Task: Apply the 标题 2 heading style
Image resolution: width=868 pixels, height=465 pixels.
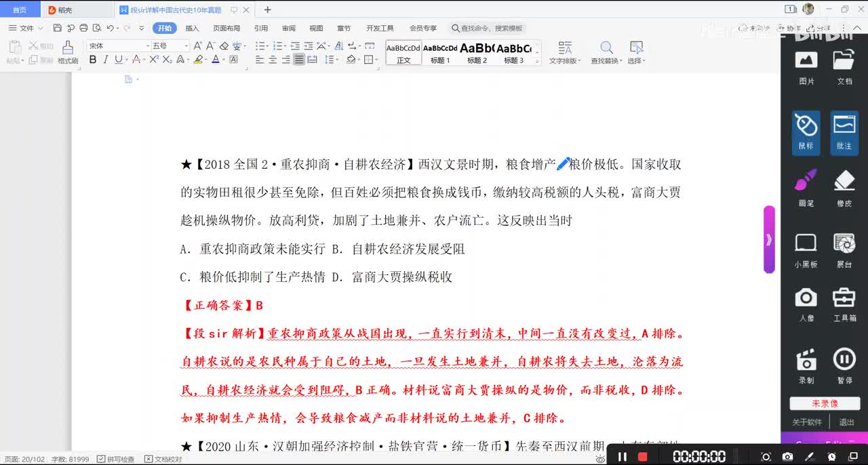Action: pos(477,53)
